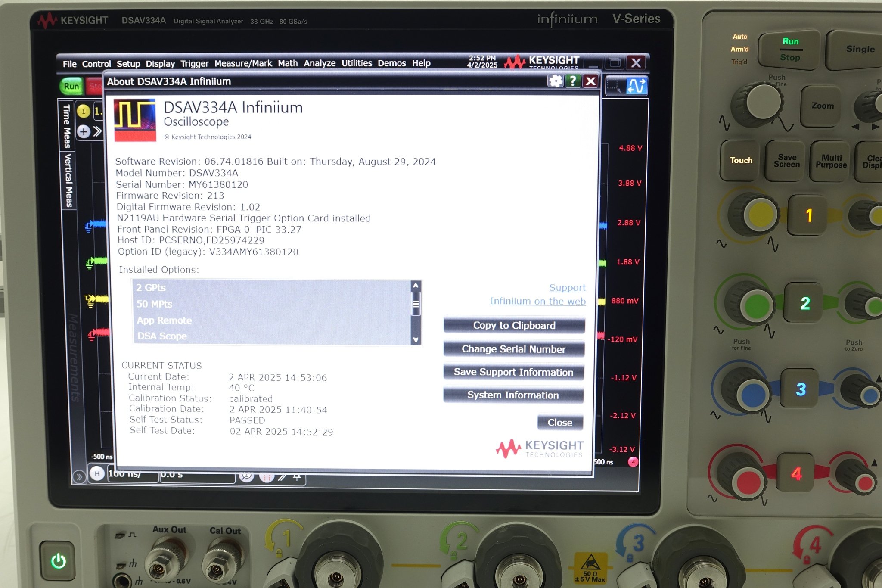The width and height of the screenshot is (882, 588).
Task: Open the Math menu
Action: [288, 63]
